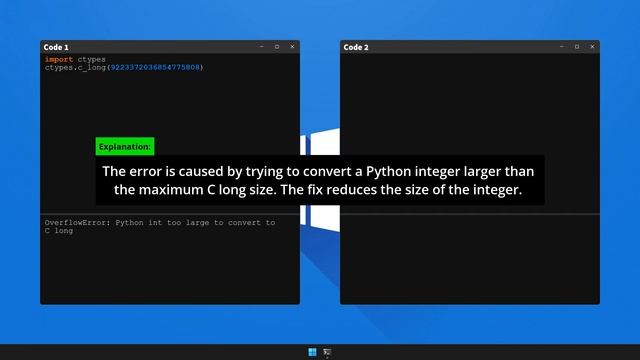Viewport: 640px width, 360px height.
Task: Open the Windows Start menu
Action: pyautogui.click(x=312, y=352)
